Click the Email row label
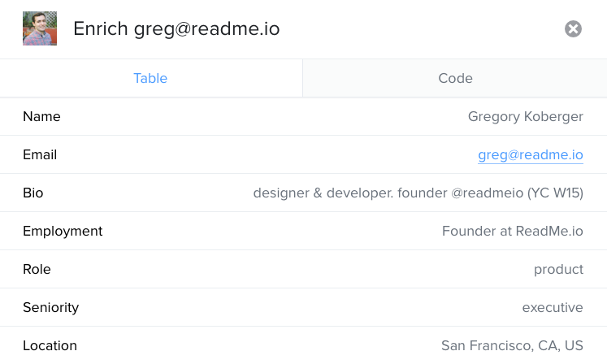This screenshot has width=607, height=364. click(x=40, y=155)
